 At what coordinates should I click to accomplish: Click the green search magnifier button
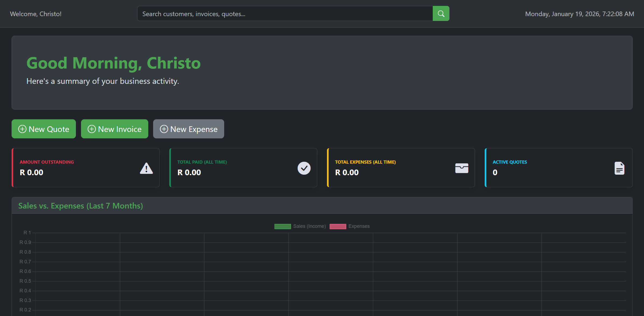(441, 14)
